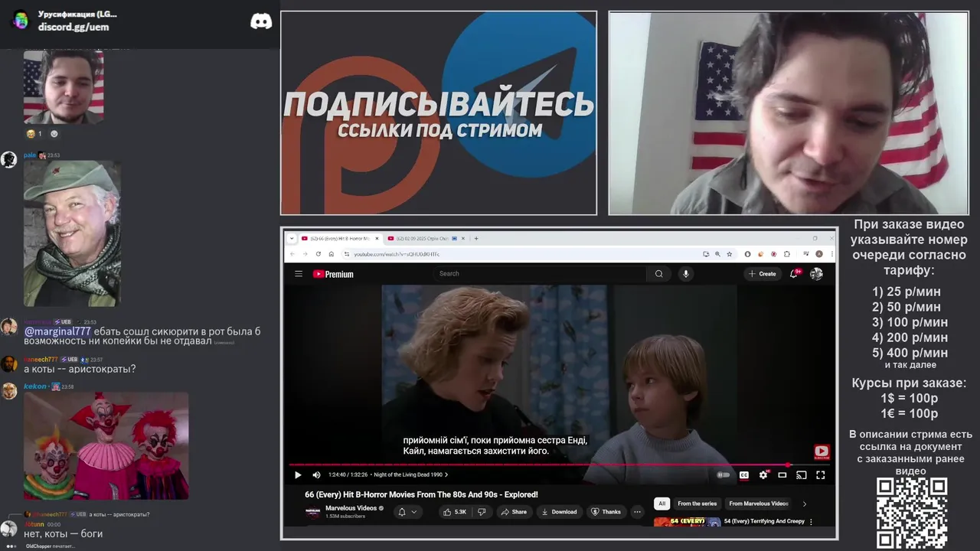Screen dimensions: 980x551
Task: Open the options menu for the 54 (Every) Terrifying video
Action: 811,522
